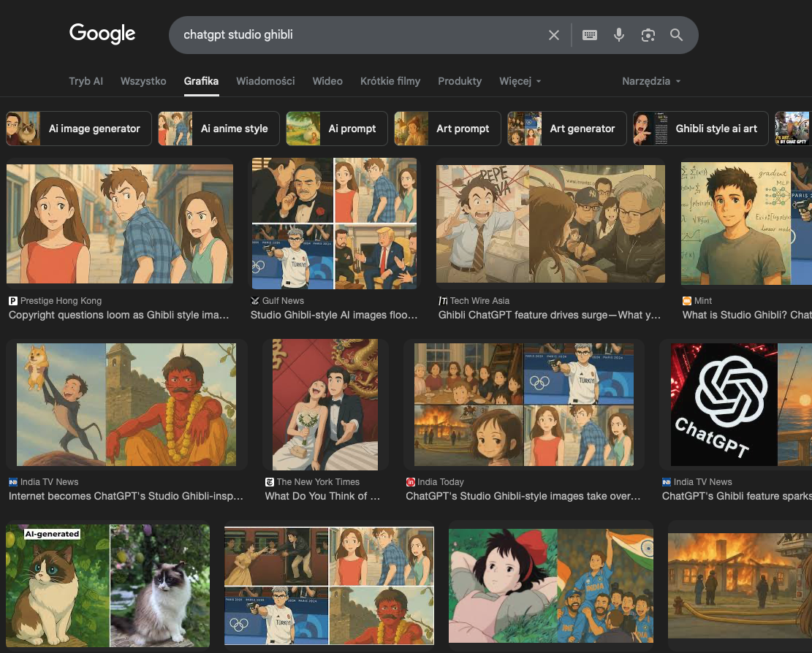This screenshot has width=812, height=653.
Task: Open the on-screen keyboard icon
Action: (x=589, y=35)
